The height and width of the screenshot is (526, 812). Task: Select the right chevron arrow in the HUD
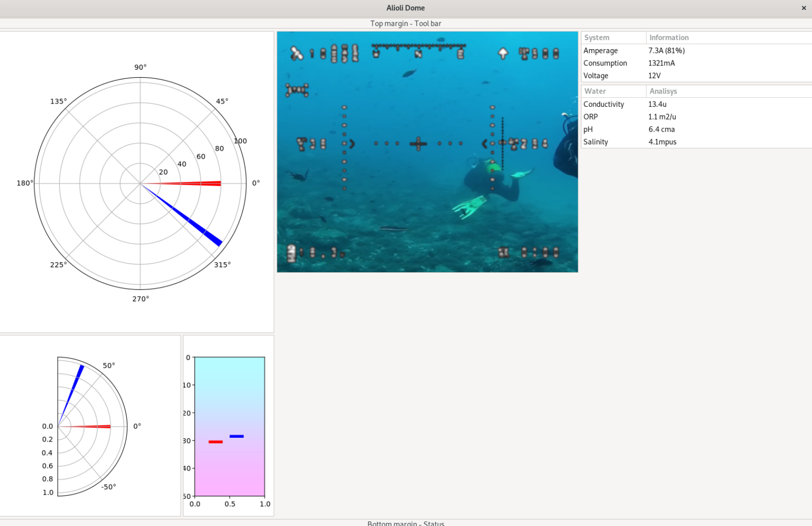pos(352,143)
